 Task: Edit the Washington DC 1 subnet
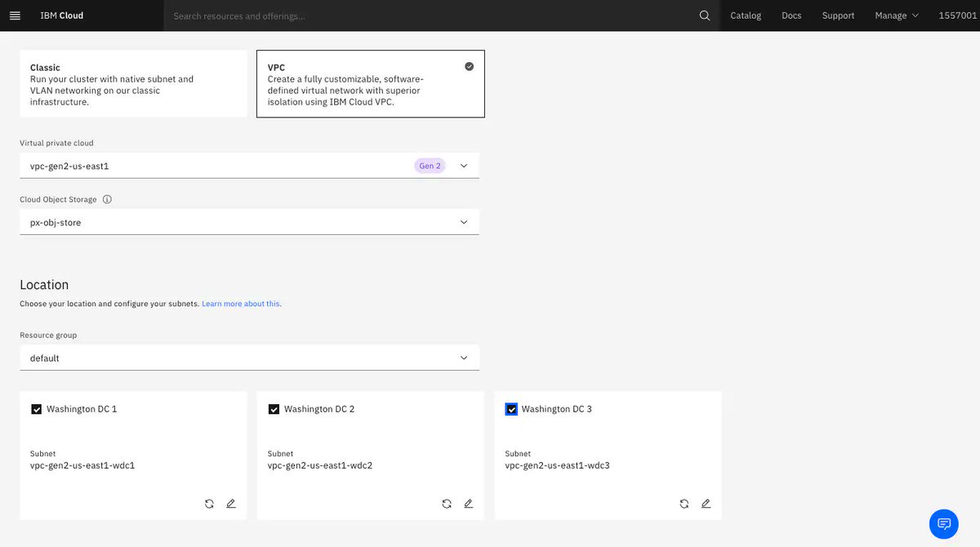pos(231,504)
